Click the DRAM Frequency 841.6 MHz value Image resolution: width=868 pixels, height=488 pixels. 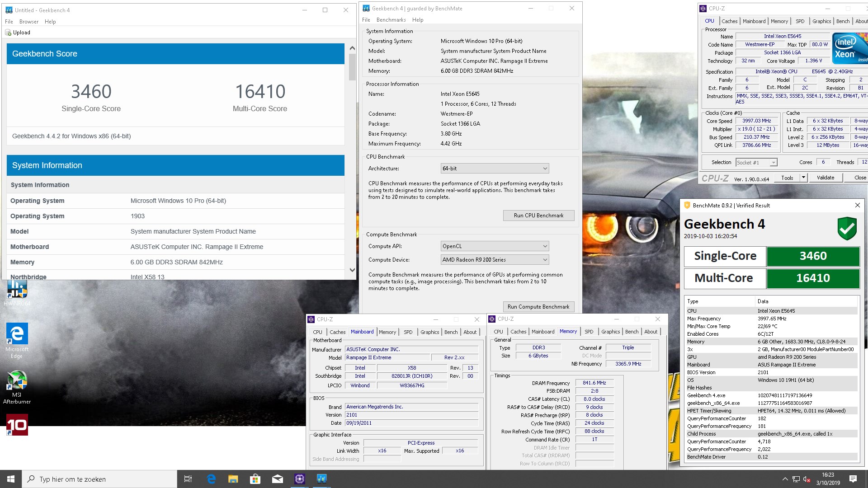click(x=594, y=383)
